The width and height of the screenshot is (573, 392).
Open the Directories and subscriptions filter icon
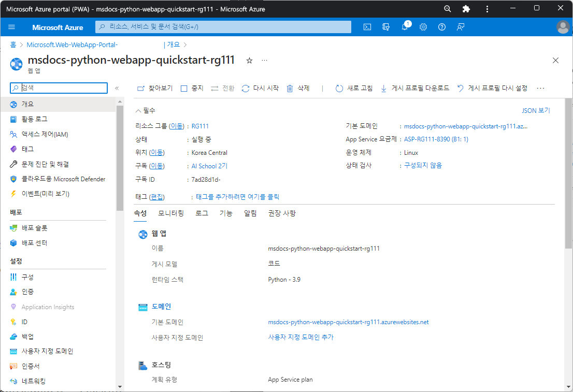point(386,27)
